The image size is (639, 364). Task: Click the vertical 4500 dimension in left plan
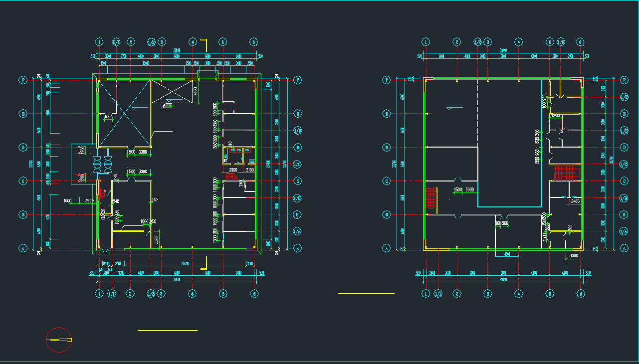coord(196,91)
